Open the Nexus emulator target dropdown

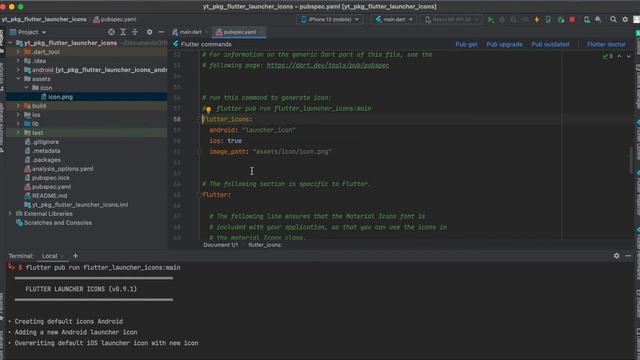coord(451,20)
